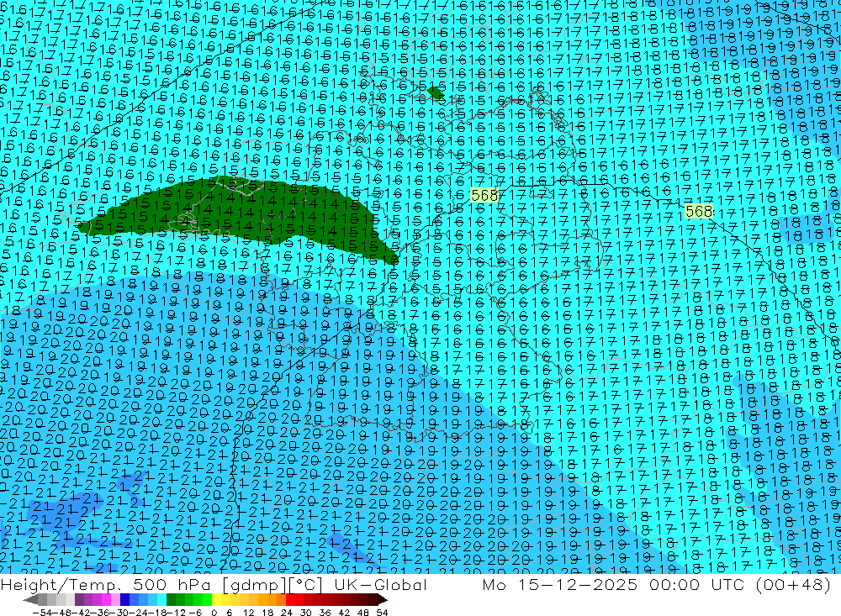841x616 pixels.
Task: Click the gray left arrow tip of the color bar
Action: 30,599
